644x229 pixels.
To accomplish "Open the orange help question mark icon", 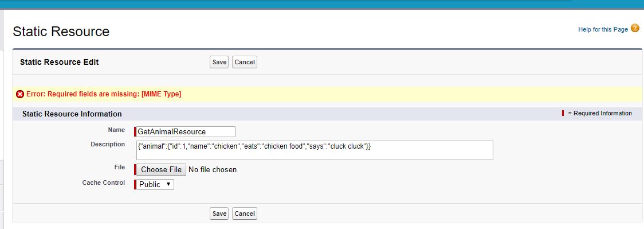I will pos(635,28).
